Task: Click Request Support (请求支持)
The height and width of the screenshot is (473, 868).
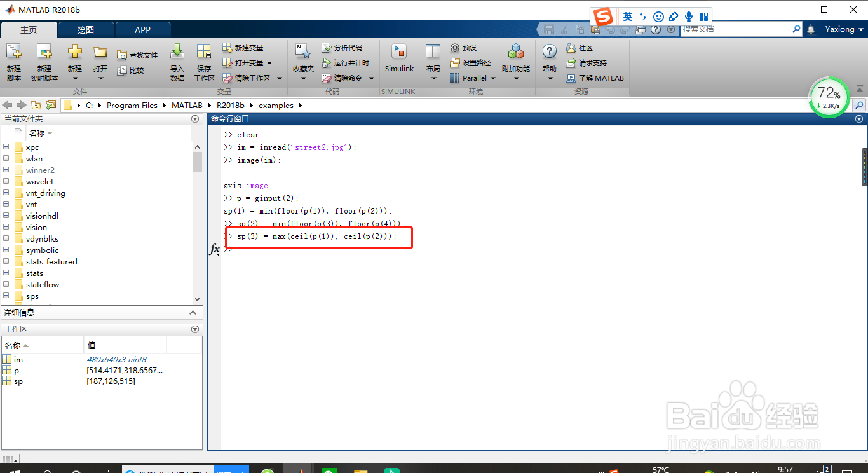Action: 587,63
